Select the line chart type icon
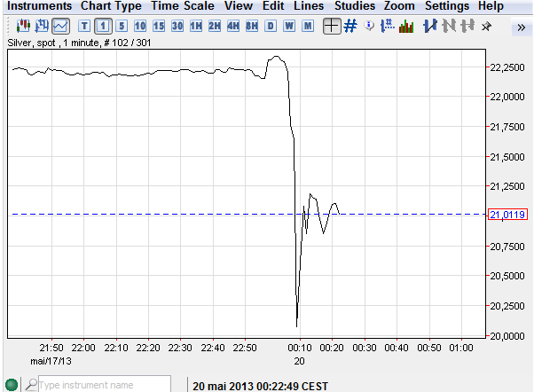Viewport: 534px width, 392px height. tap(60, 26)
